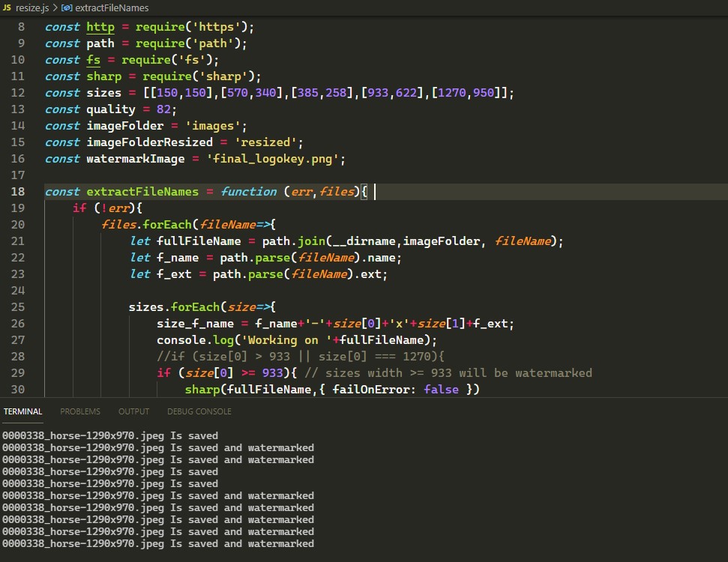Click commented-out if statement on line 28
728x562 pixels.
click(x=301, y=357)
